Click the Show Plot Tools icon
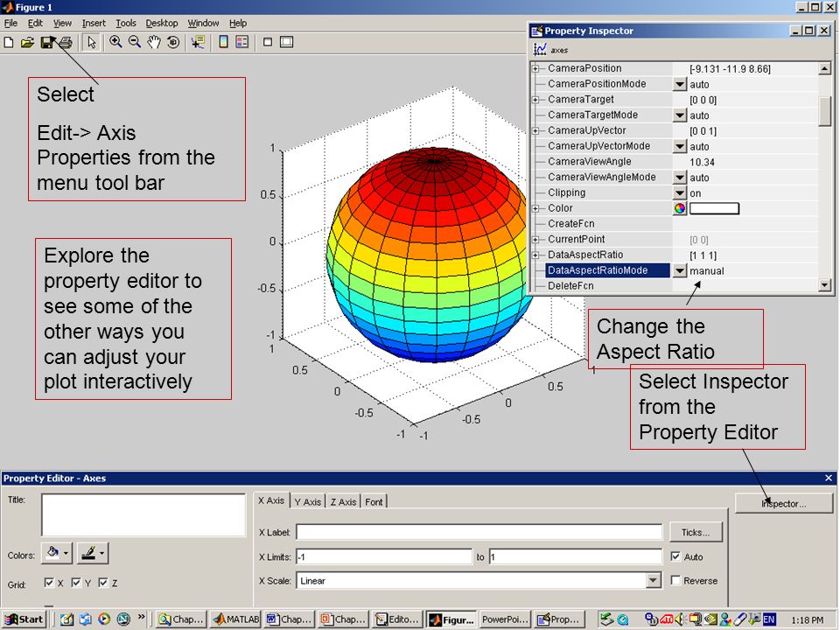The height and width of the screenshot is (630, 840). tap(287, 42)
